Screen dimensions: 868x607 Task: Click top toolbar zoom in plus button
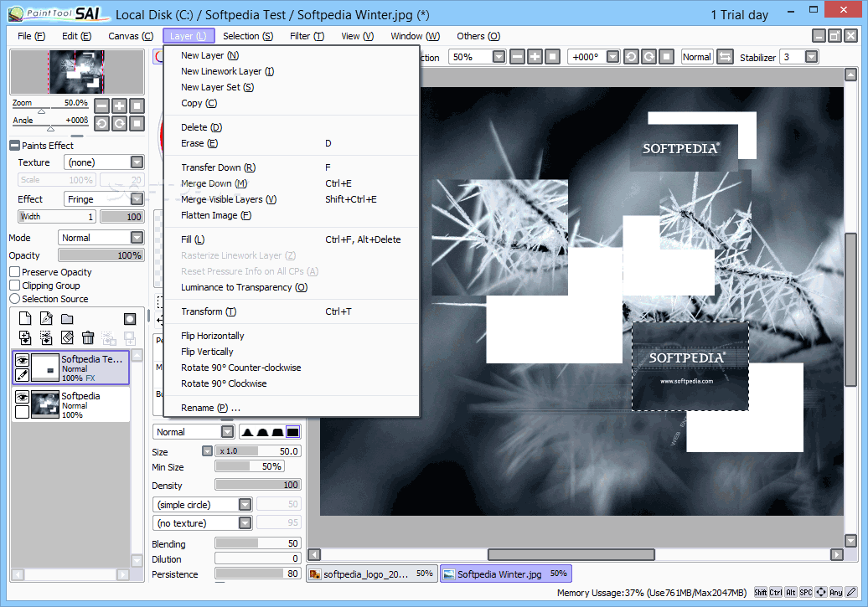tap(535, 57)
